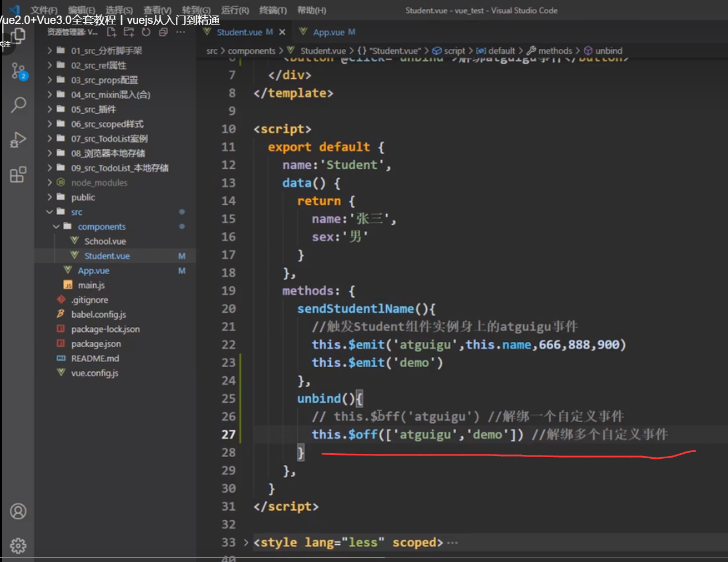This screenshot has height=562, width=728.
Task: Collapse all folders in explorer
Action: [163, 32]
